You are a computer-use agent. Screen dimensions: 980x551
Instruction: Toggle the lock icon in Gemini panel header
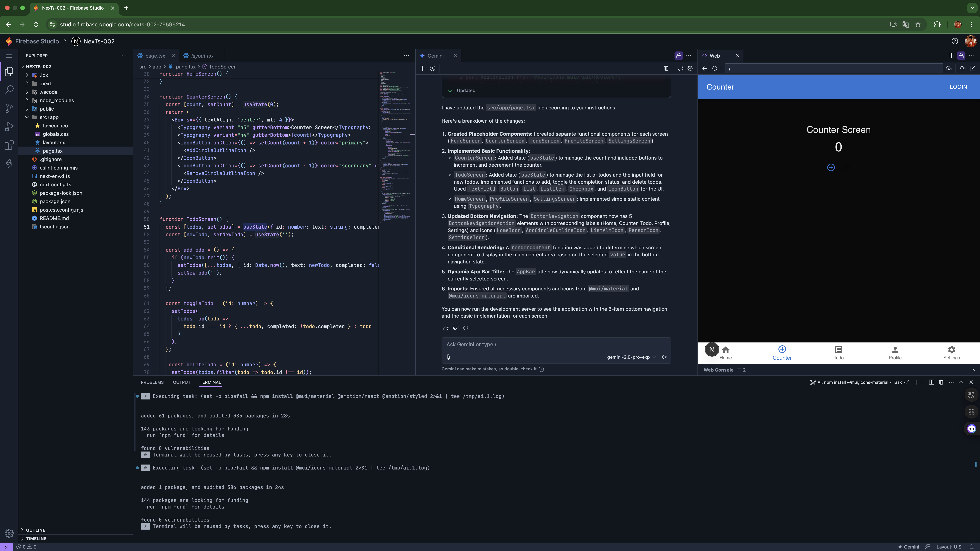(678, 56)
